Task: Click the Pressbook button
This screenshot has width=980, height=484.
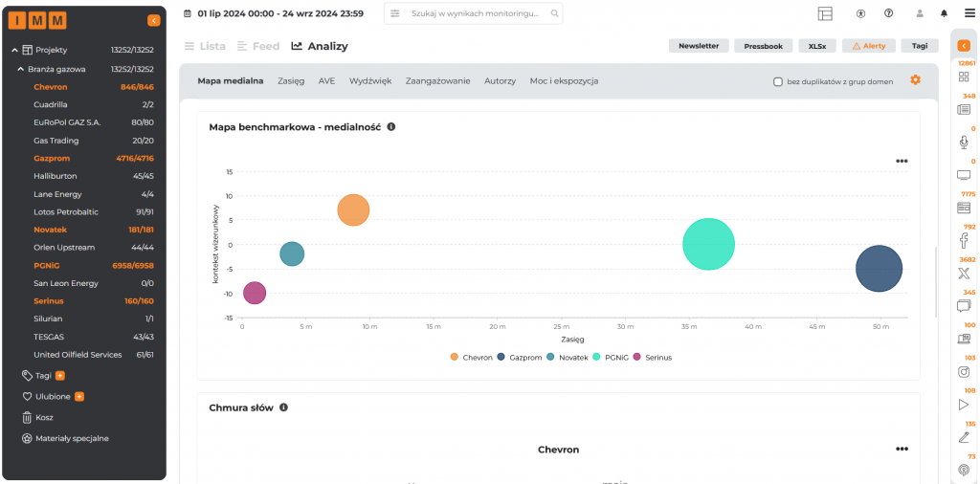Action: [764, 46]
